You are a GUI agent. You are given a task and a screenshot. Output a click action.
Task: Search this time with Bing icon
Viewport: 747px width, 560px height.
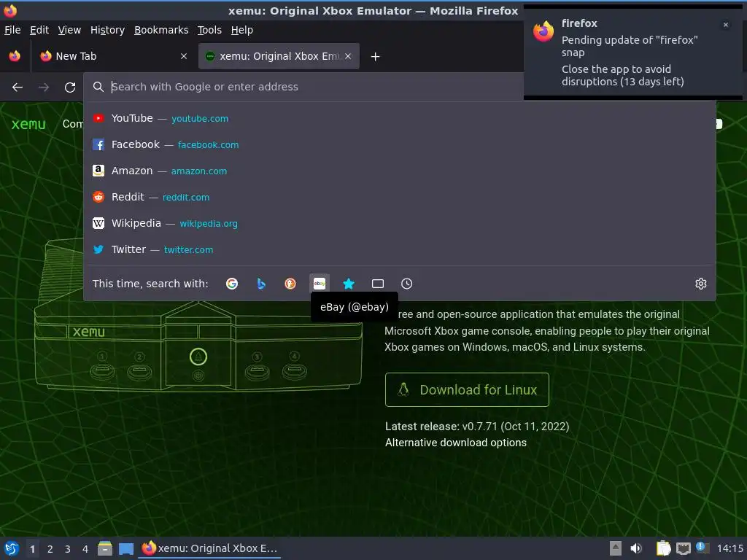point(261,284)
